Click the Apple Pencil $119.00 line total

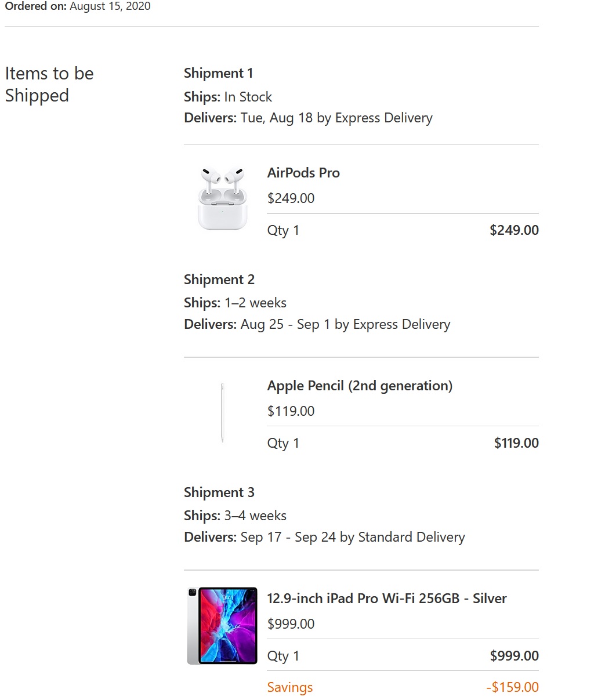point(516,443)
